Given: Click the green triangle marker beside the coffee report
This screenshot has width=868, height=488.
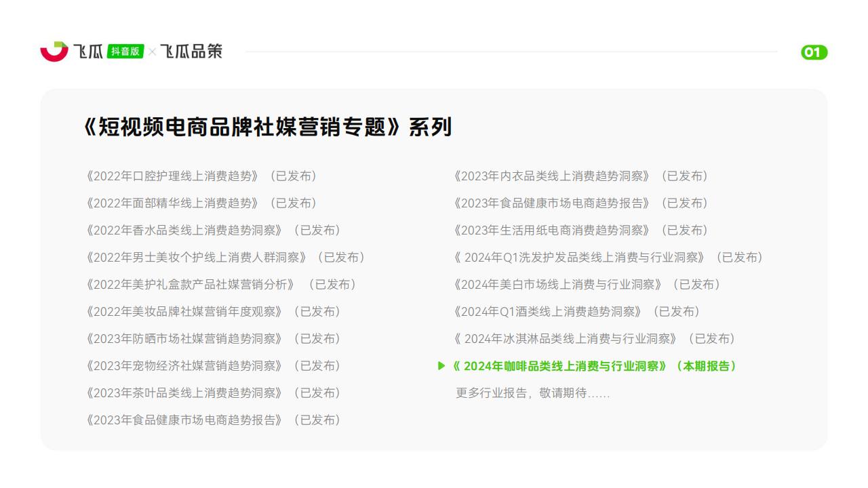Looking at the screenshot, I should pyautogui.click(x=442, y=366).
